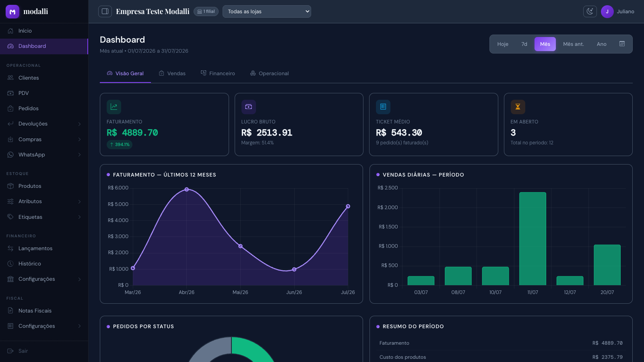The image size is (644, 362).
Task: Click the Jul/26 data point on line chart
Action: tap(348, 206)
